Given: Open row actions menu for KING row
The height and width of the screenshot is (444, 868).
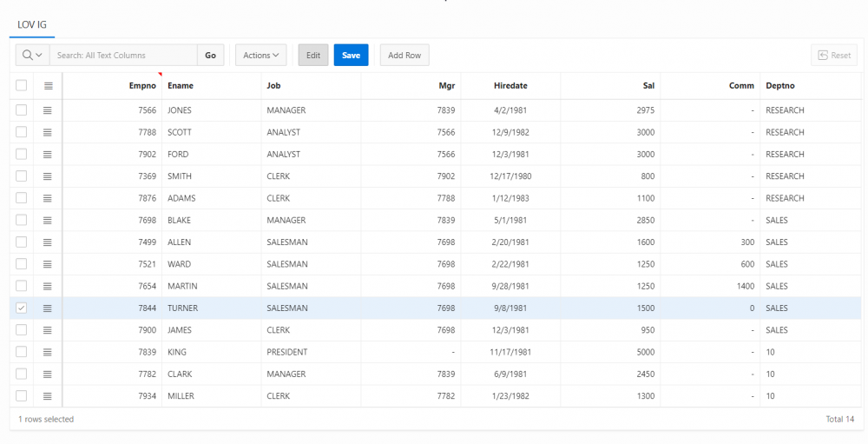Looking at the screenshot, I should [x=48, y=352].
